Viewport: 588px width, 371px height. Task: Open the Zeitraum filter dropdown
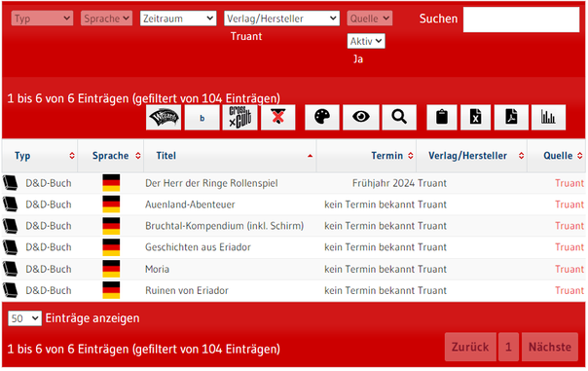click(x=178, y=18)
